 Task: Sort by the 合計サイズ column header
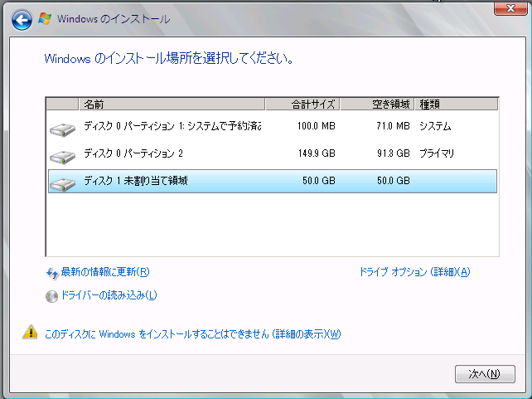(302, 104)
